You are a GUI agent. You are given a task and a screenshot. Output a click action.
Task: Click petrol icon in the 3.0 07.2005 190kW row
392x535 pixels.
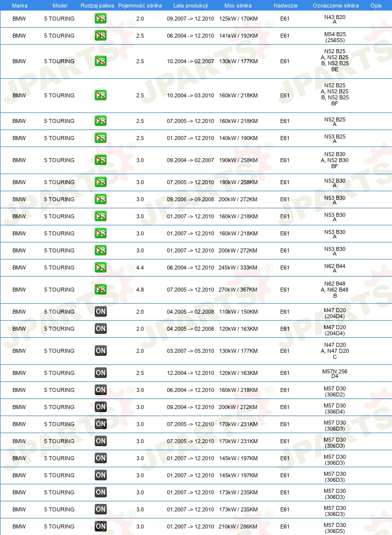(101, 182)
